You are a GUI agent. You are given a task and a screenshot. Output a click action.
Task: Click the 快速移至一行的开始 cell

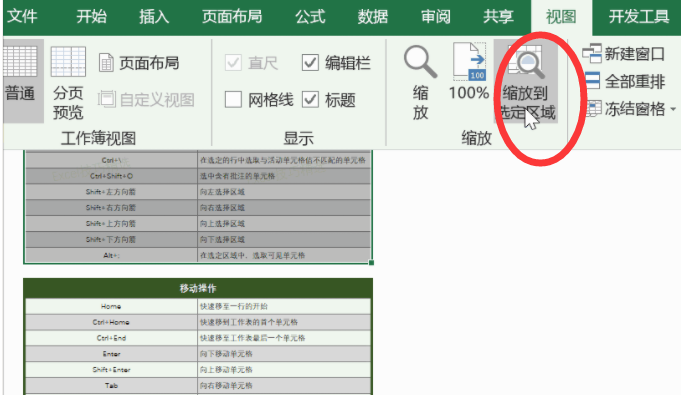tap(284, 306)
